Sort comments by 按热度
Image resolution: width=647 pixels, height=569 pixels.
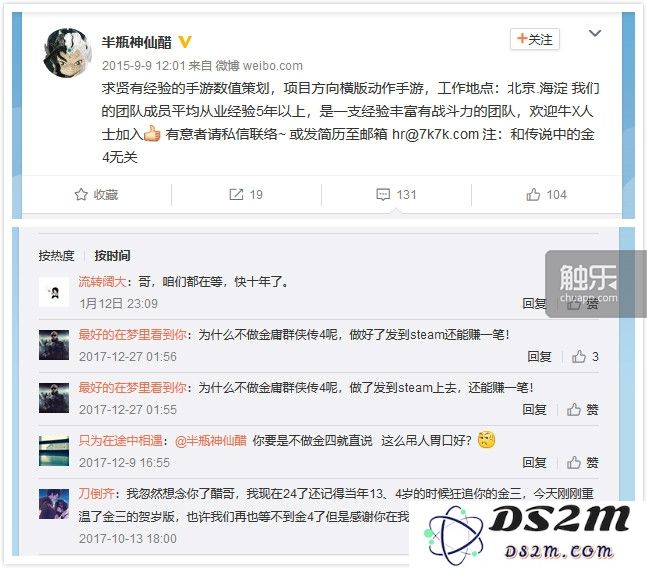[57, 255]
